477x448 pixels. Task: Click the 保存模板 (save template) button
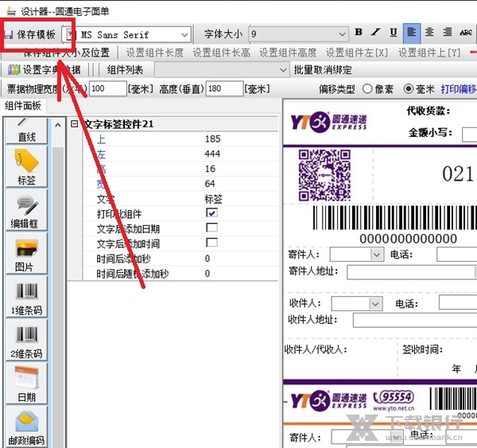click(30, 34)
